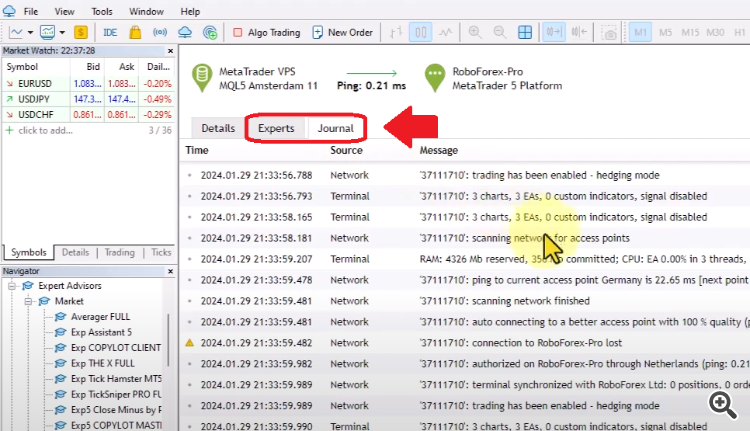Click the radar with green plus icon
Image resolution: width=750 pixels, height=431 pixels.
pos(210,33)
